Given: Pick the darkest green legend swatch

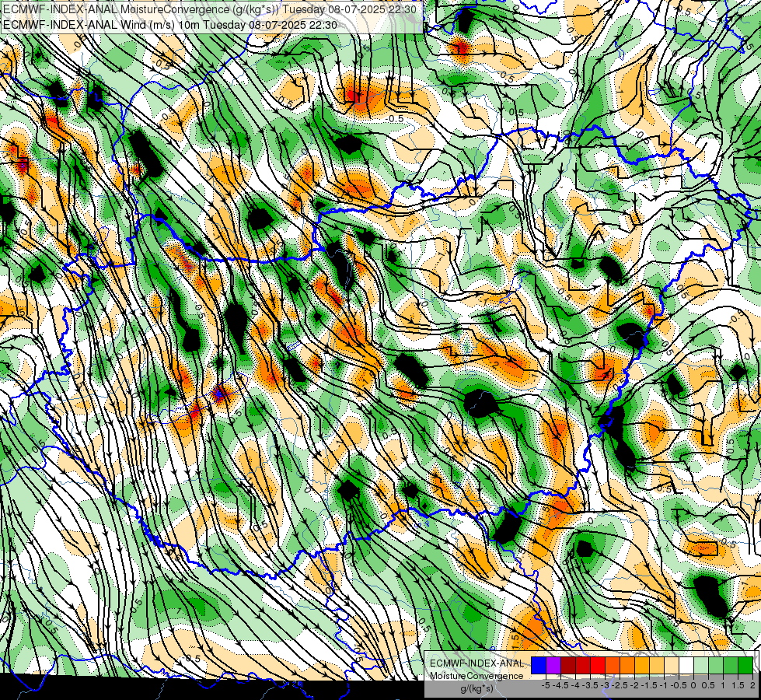Looking at the screenshot, I should pyautogui.click(x=745, y=666).
